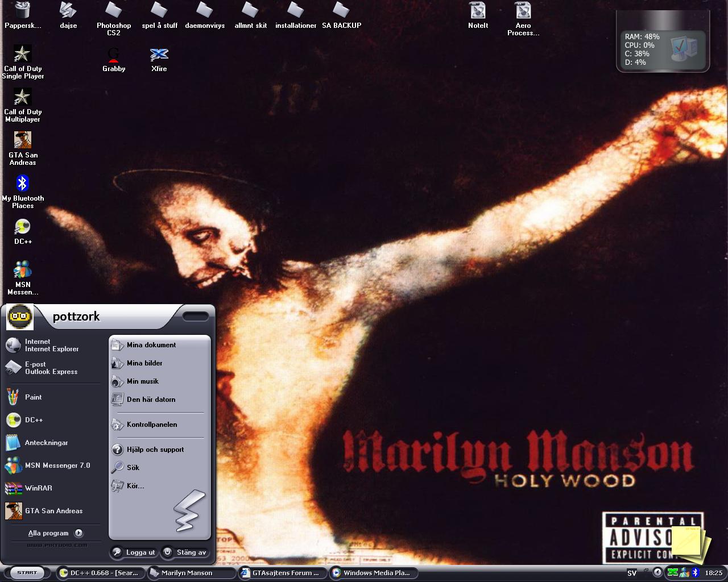Open the daemonvirys folder

click(x=205, y=15)
